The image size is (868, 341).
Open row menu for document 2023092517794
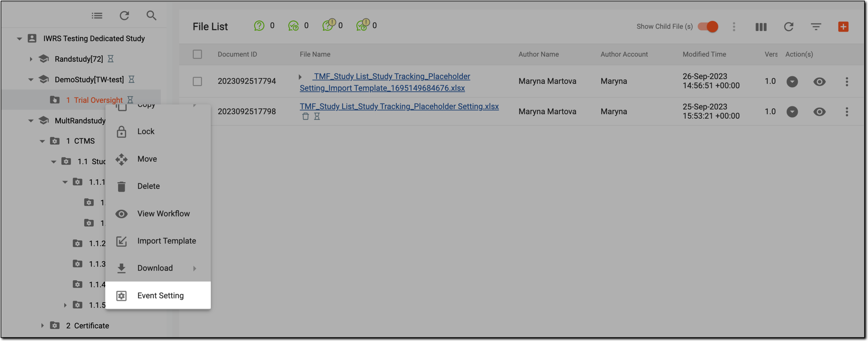tap(846, 82)
